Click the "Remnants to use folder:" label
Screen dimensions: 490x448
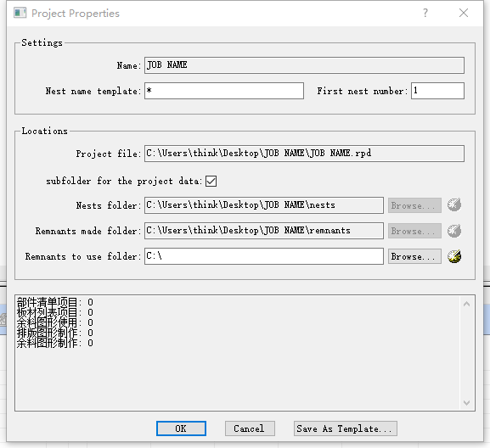point(83,256)
